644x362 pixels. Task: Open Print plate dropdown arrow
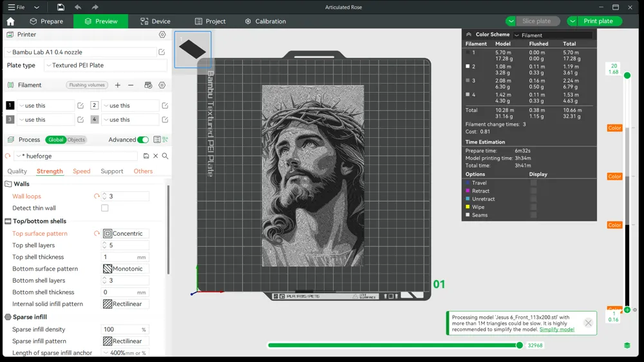tap(572, 21)
